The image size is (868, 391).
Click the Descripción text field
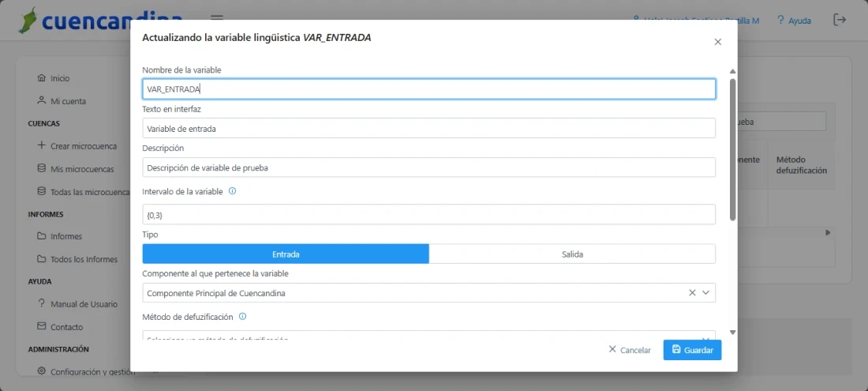click(429, 167)
